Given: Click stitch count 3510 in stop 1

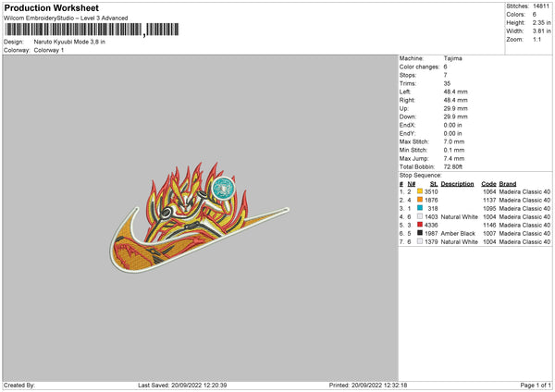Looking at the screenshot, I should coord(431,191).
